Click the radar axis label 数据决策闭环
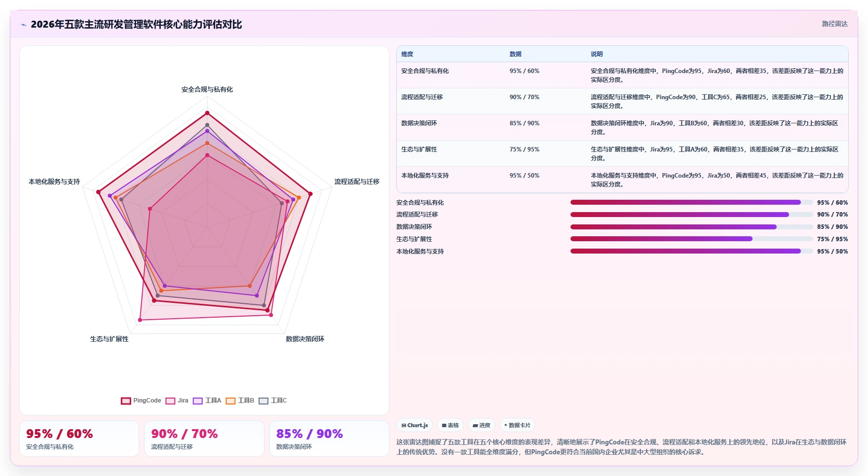 [x=305, y=339]
